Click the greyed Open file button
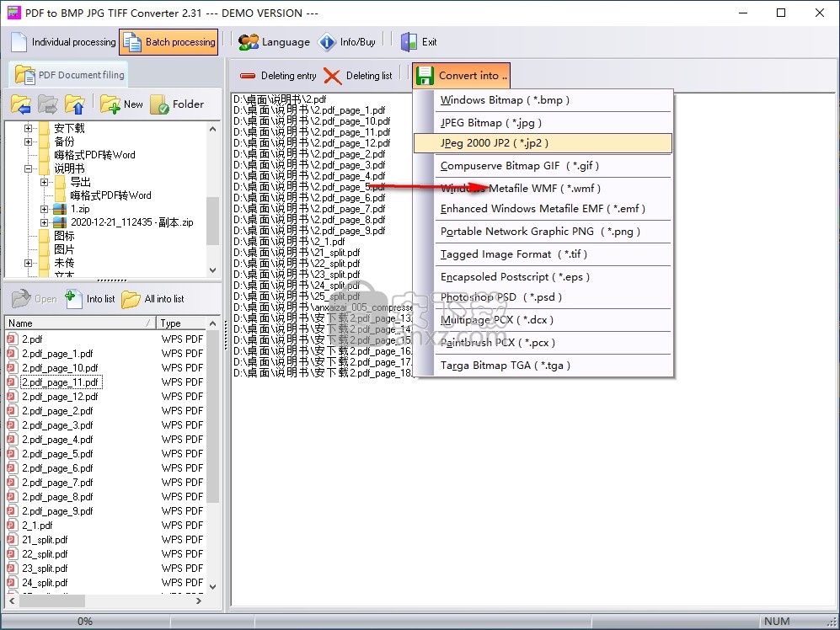This screenshot has height=630, width=840. click(x=34, y=298)
